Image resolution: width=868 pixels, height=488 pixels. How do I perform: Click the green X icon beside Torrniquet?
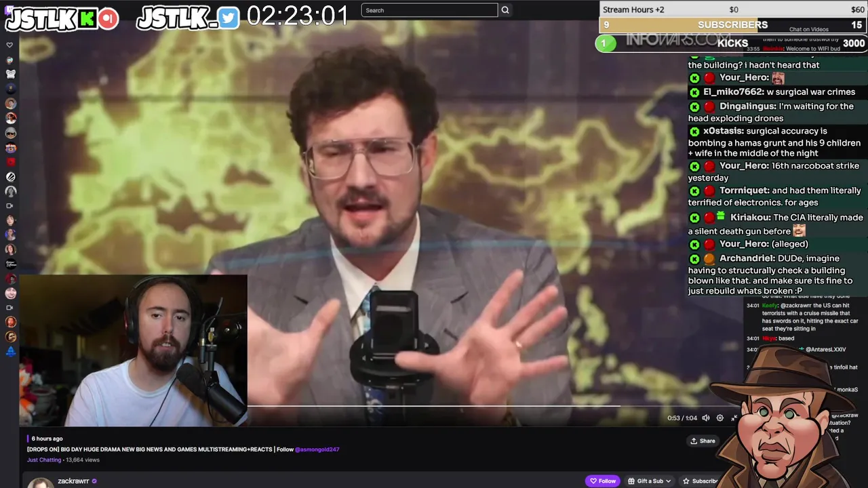(x=694, y=191)
